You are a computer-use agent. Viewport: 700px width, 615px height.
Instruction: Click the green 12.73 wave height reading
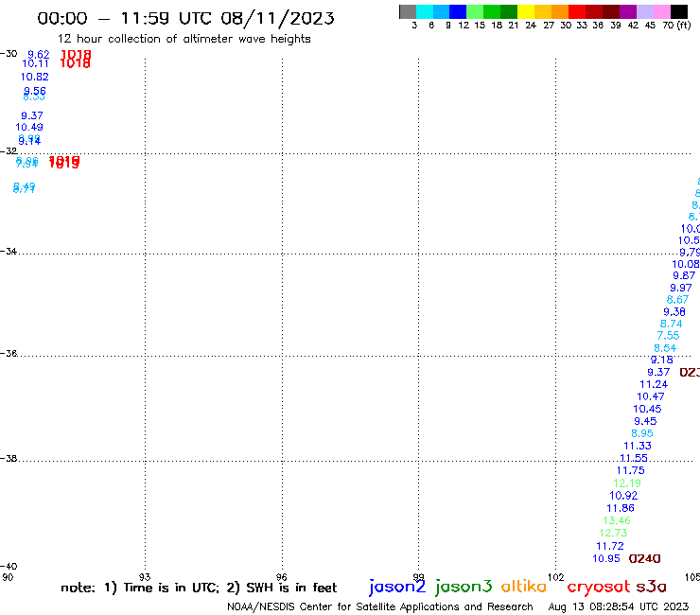(613, 533)
